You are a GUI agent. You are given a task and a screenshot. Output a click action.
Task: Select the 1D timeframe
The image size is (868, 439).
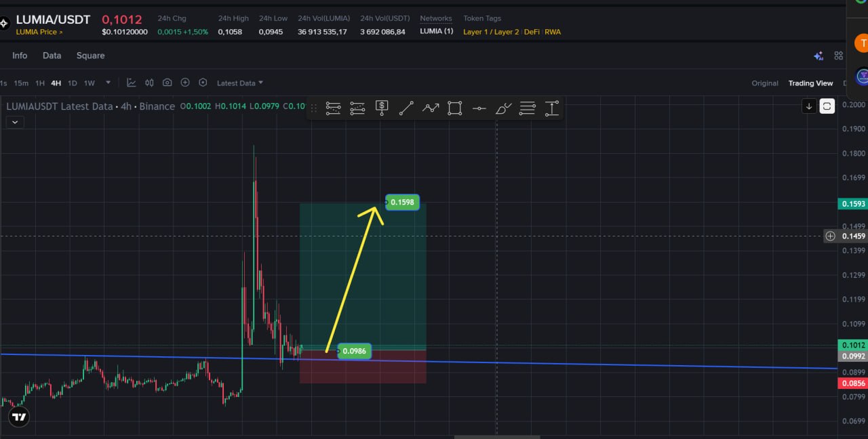tap(73, 83)
